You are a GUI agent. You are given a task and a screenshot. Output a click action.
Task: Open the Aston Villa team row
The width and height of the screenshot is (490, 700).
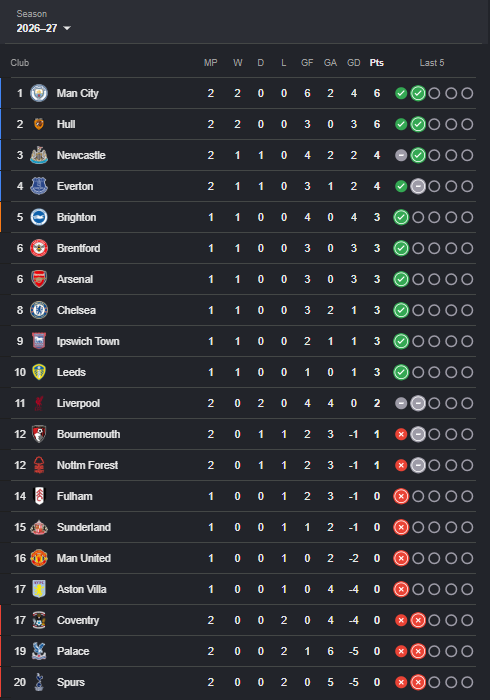243,589
